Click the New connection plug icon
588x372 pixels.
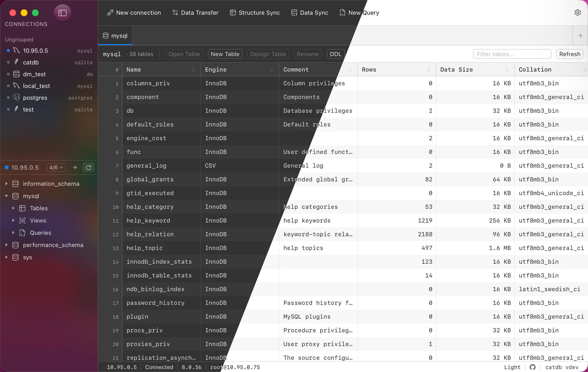click(110, 12)
